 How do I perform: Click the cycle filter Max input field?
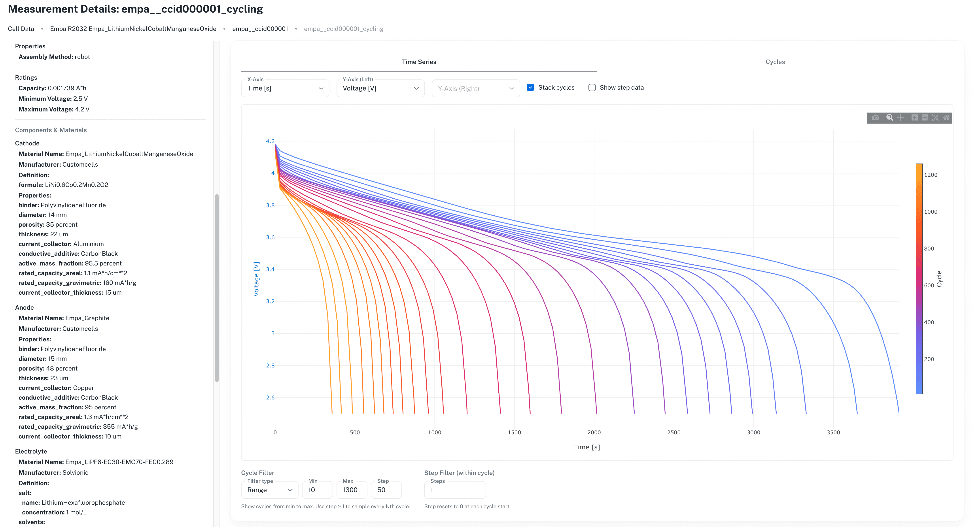tap(352, 490)
